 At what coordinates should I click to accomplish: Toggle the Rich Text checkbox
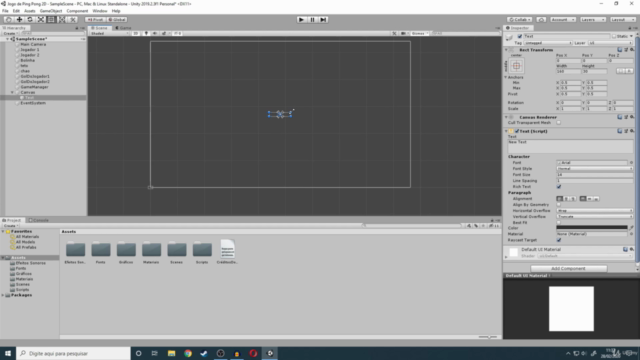point(559,187)
